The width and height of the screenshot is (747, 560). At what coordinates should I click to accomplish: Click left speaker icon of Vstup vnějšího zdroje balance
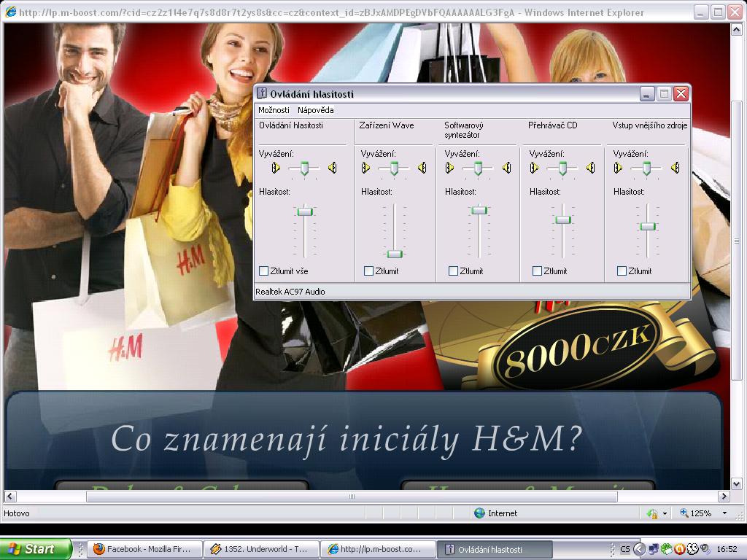click(x=618, y=168)
